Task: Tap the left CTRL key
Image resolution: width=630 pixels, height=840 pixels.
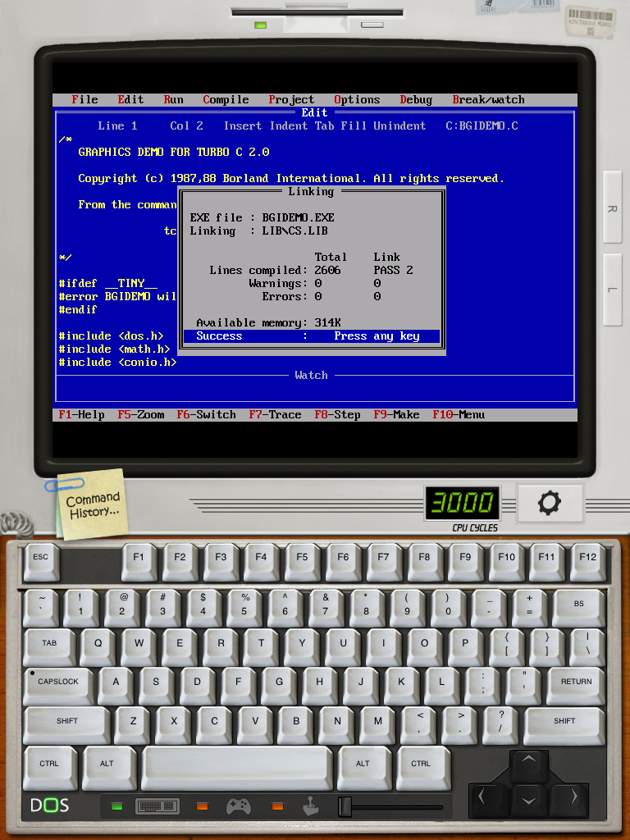Action: [x=49, y=767]
